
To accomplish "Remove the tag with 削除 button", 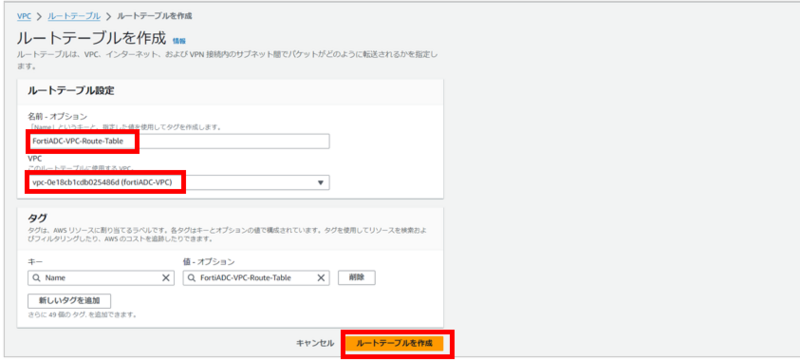I will pyautogui.click(x=357, y=278).
